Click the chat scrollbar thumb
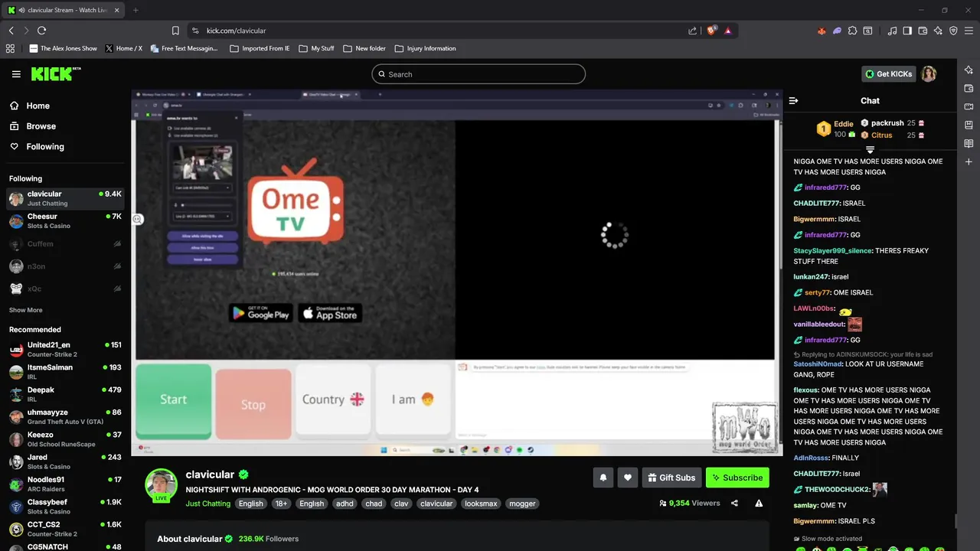This screenshot has width=980, height=551. click(x=955, y=521)
